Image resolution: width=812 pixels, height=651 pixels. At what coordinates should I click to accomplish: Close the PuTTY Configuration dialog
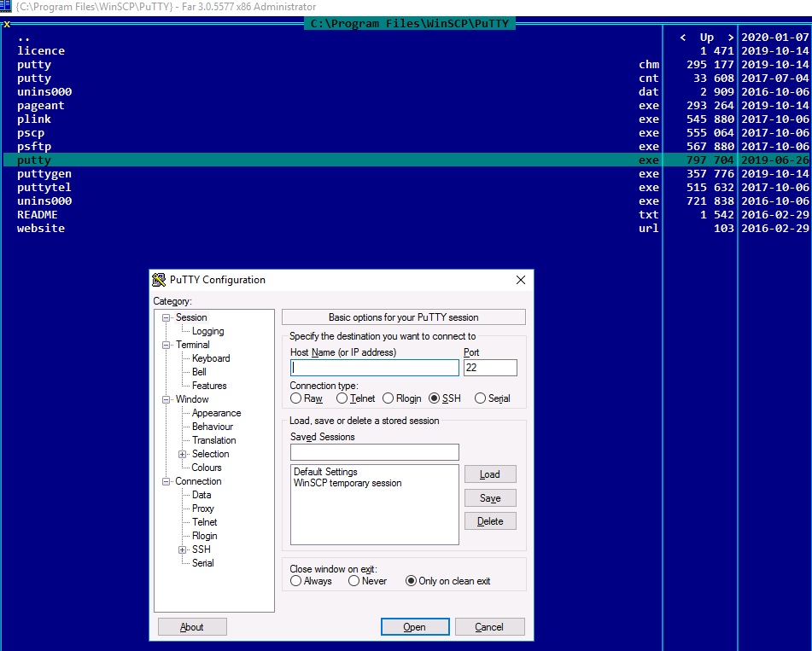click(521, 280)
